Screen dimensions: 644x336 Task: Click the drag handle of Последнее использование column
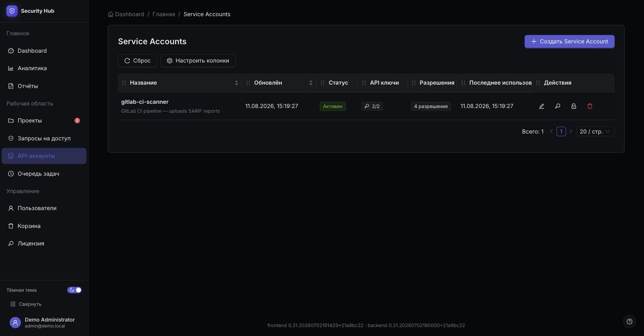463,83
